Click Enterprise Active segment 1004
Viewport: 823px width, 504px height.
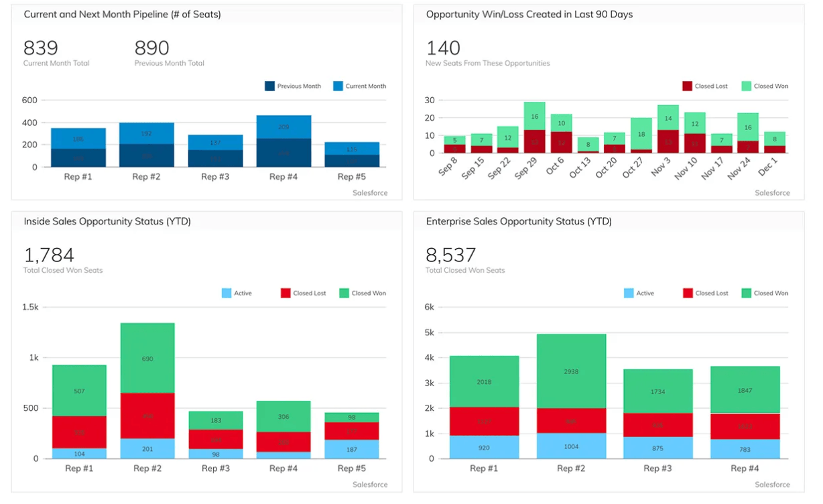[572, 446]
